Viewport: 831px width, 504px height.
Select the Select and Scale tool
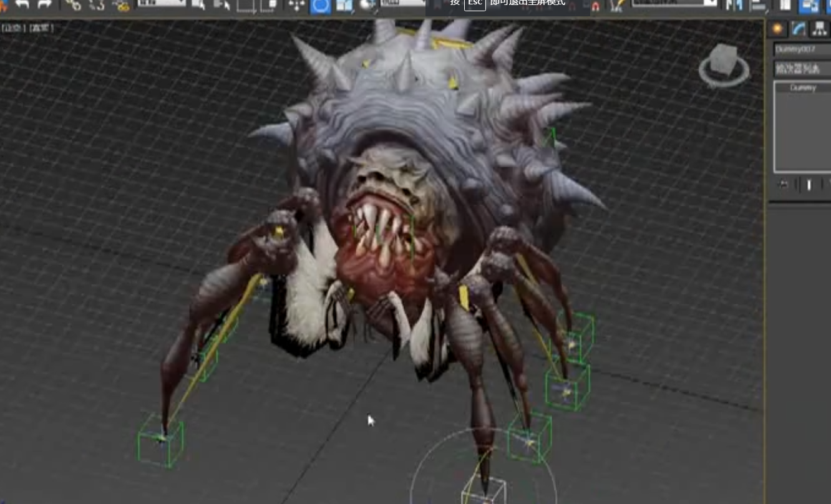click(344, 6)
